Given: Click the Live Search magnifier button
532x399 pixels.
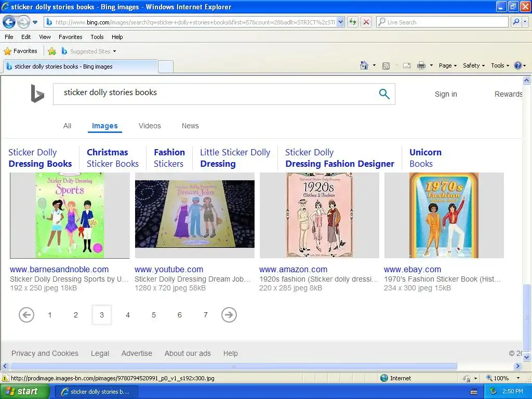Looking at the screenshot, I should coord(516,22).
